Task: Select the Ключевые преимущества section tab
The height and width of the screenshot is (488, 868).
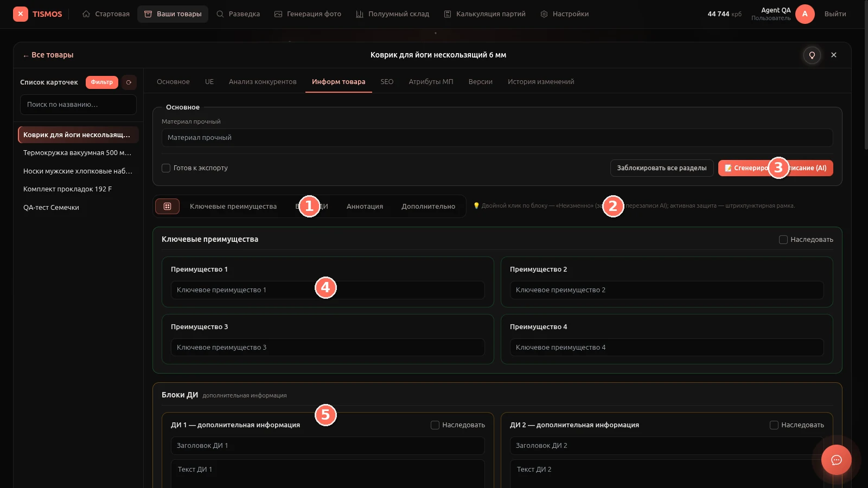Action: click(233, 207)
